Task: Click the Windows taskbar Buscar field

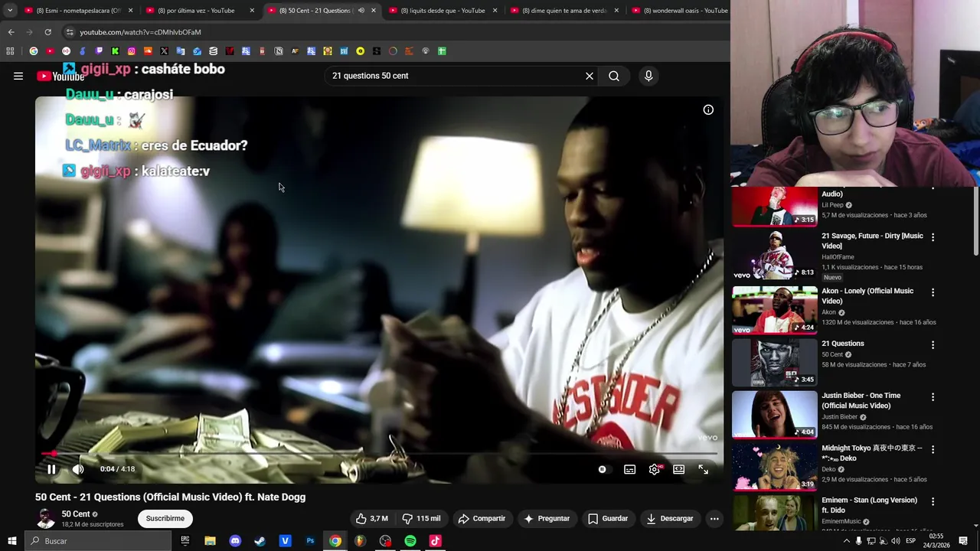Action: tap(97, 541)
